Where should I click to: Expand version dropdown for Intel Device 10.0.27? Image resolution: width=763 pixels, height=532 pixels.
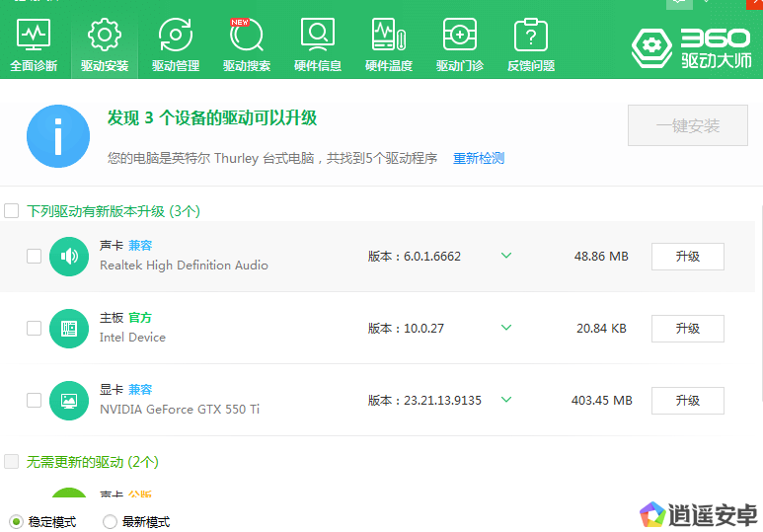tap(506, 328)
